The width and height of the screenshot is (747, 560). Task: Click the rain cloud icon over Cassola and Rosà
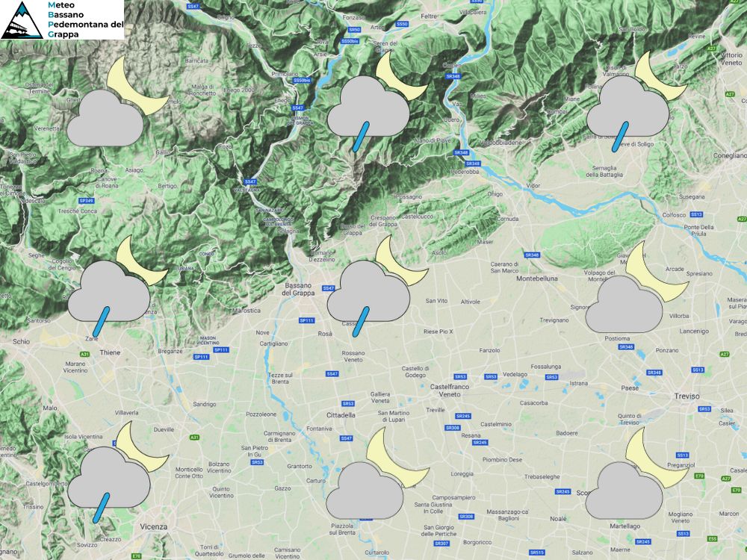coord(376,286)
